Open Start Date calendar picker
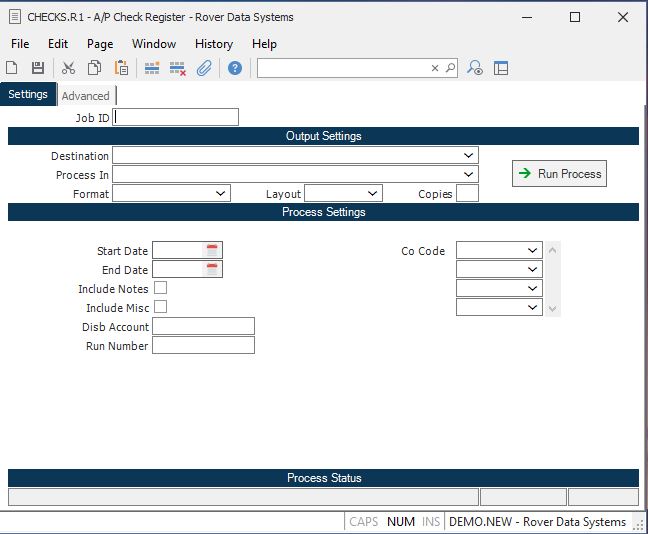Image resolution: width=648 pixels, height=534 pixels. tap(212, 250)
